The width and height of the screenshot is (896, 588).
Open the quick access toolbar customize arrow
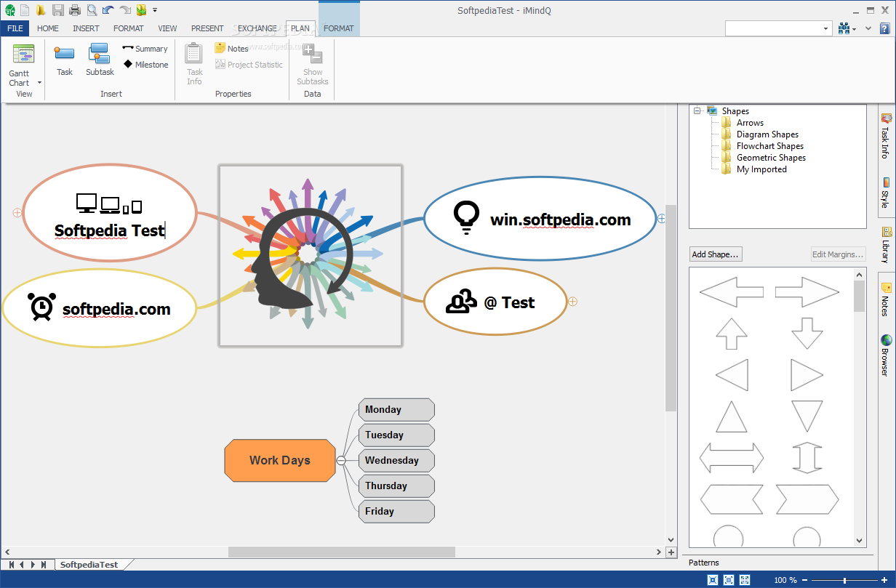(x=155, y=10)
